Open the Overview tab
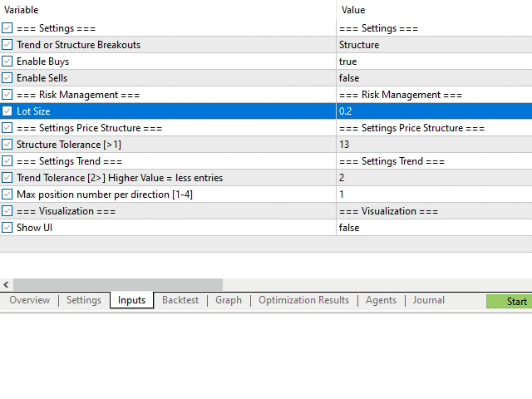This screenshot has width=532, height=399. point(30,300)
